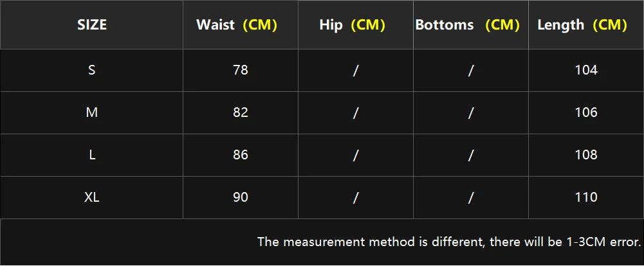The height and width of the screenshot is (266, 644).
Task: Select the L size row label
Action: 92,155
